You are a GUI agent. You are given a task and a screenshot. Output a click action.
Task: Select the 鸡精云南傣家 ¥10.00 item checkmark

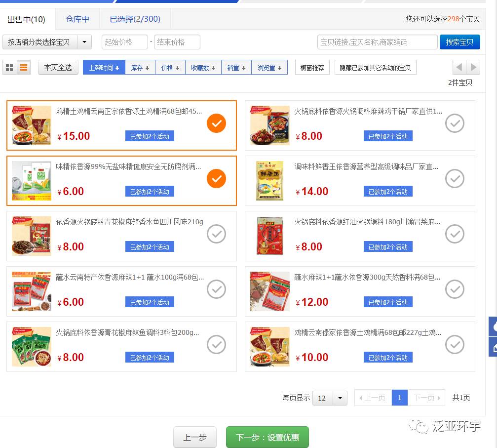[x=455, y=344]
